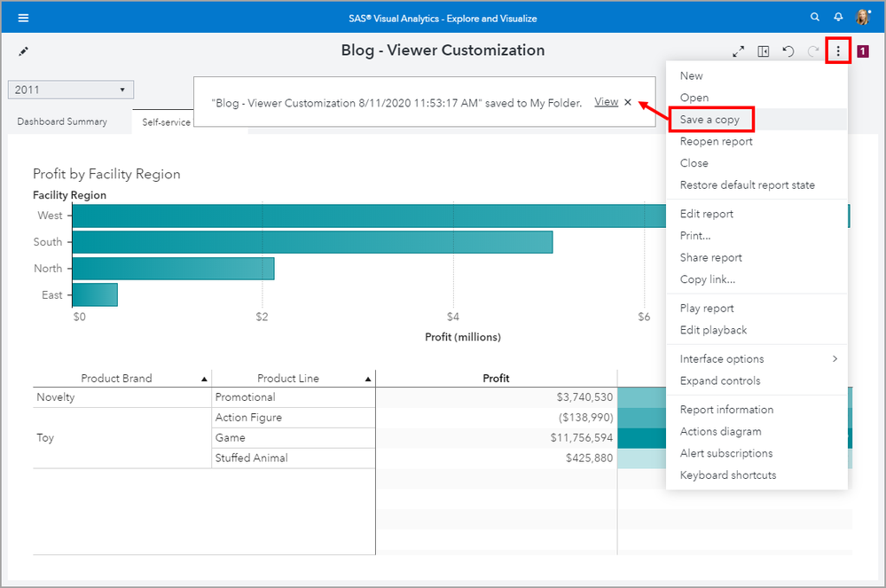Sort by Product Brand column arrow
Screen dimensions: 886x588
coord(205,380)
